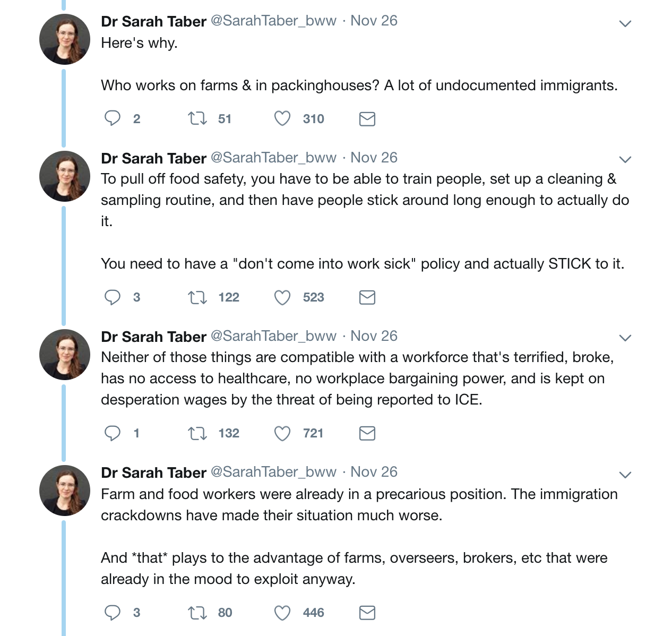Open the @SarahTaber_bww handle on the first tweet
Screen dimensions: 672x636
[x=273, y=21]
